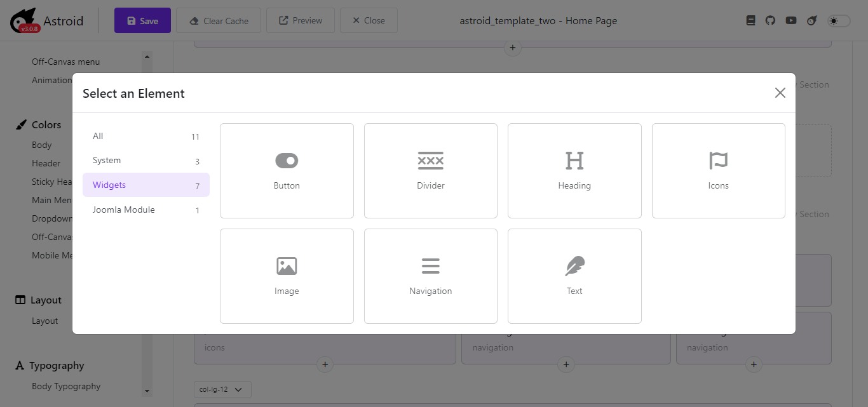Open the Body Typography sidebar item
This screenshot has width=868, height=407.
click(x=66, y=386)
